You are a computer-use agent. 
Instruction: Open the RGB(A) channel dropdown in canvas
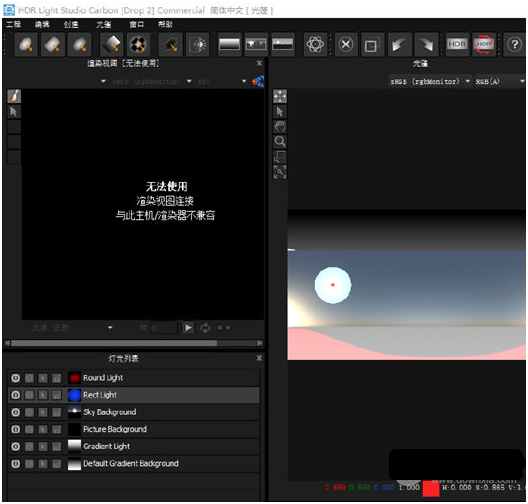point(500,81)
